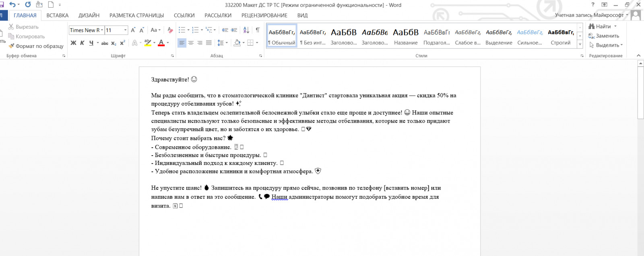644x256 pixels.
Task: Copy selection with Копировать
Action: click(x=27, y=36)
